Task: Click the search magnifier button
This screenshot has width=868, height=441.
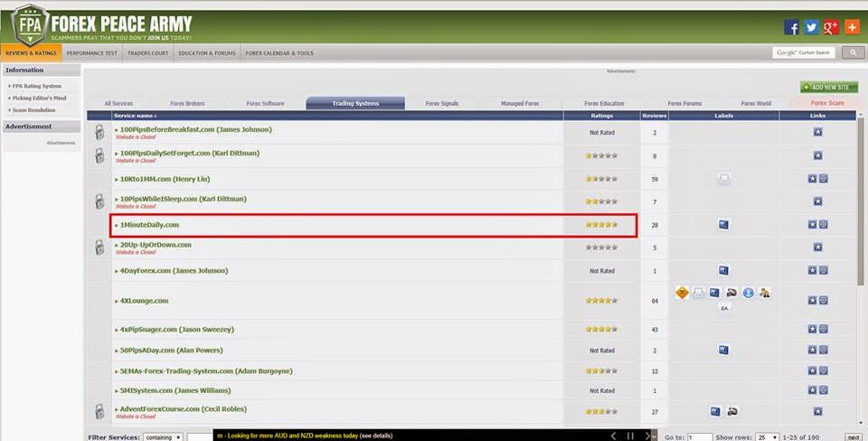Action: click(x=853, y=52)
